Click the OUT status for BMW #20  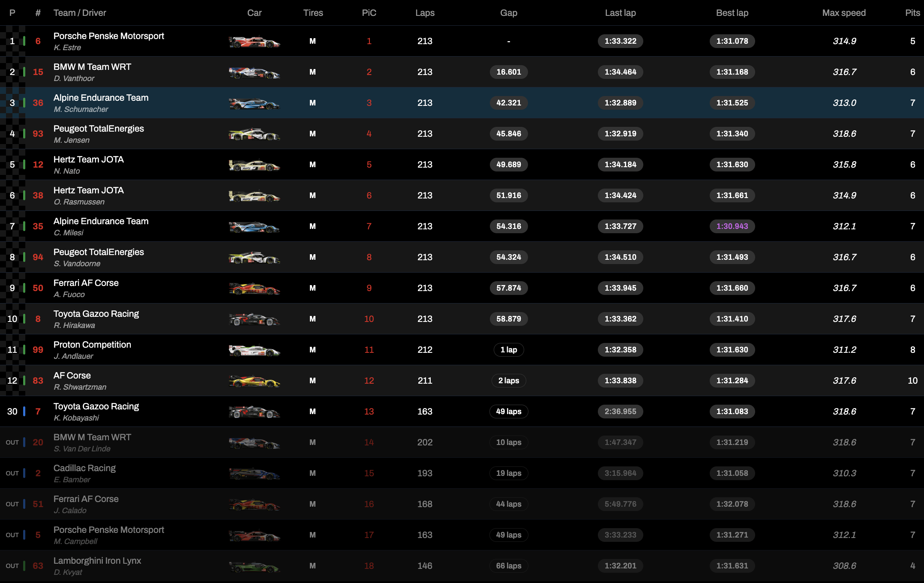[12, 442]
